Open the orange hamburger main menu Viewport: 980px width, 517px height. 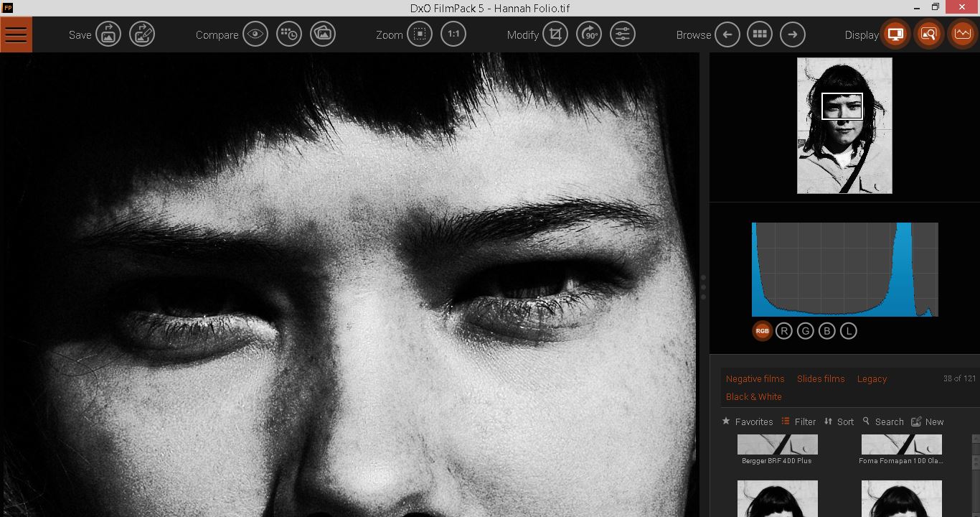click(x=16, y=34)
